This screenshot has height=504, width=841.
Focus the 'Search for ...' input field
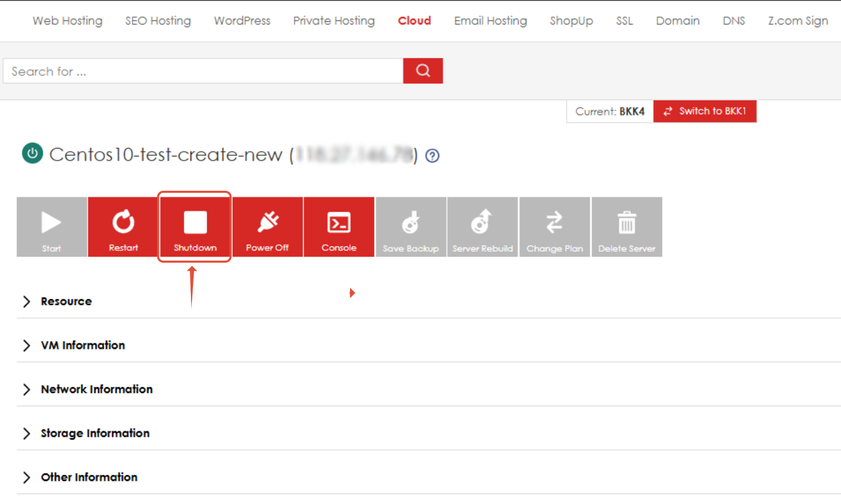(203, 71)
